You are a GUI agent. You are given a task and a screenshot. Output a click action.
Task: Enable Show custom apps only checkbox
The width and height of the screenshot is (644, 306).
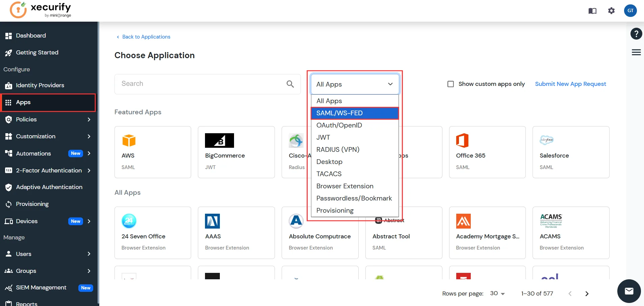450,84
